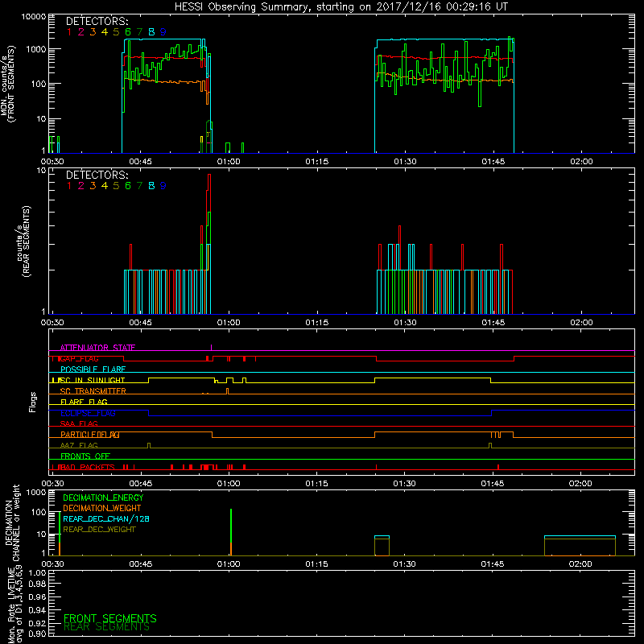Select DETECTORS: legend heading in front segments plot
This screenshot has width=644, height=644.
pos(97,21)
